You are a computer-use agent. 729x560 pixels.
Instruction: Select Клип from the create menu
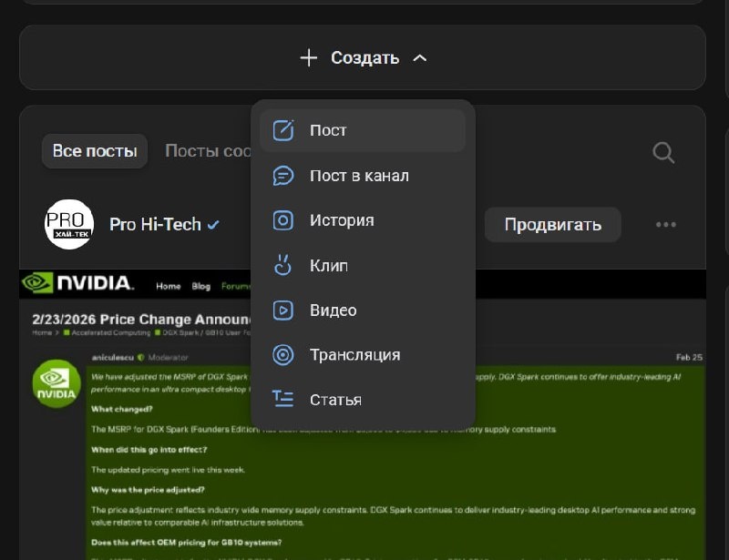pos(363,265)
